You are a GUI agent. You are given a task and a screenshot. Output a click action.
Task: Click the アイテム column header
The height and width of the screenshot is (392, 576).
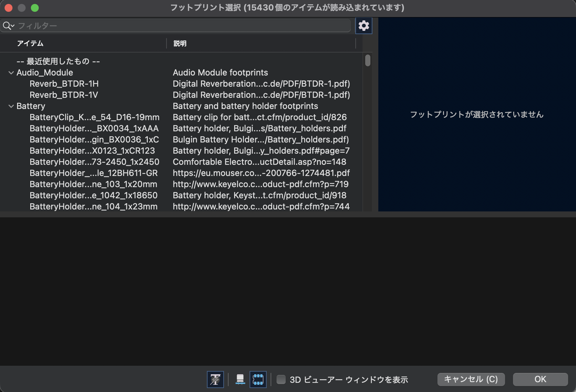[30, 43]
